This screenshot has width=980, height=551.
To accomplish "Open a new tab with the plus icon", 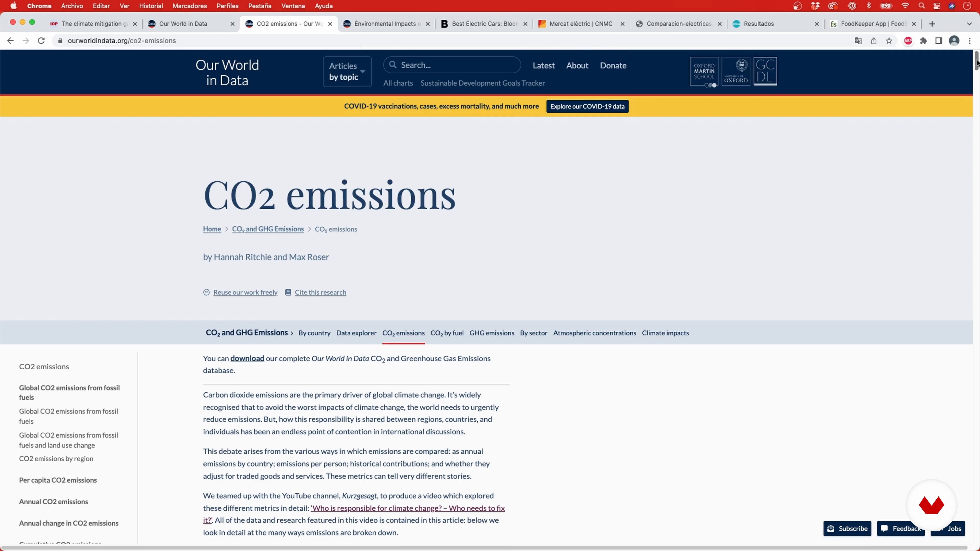I will click(932, 24).
